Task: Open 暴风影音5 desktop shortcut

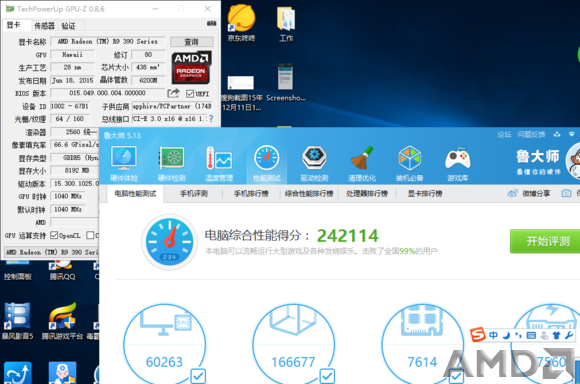Action: pyautogui.click(x=17, y=321)
